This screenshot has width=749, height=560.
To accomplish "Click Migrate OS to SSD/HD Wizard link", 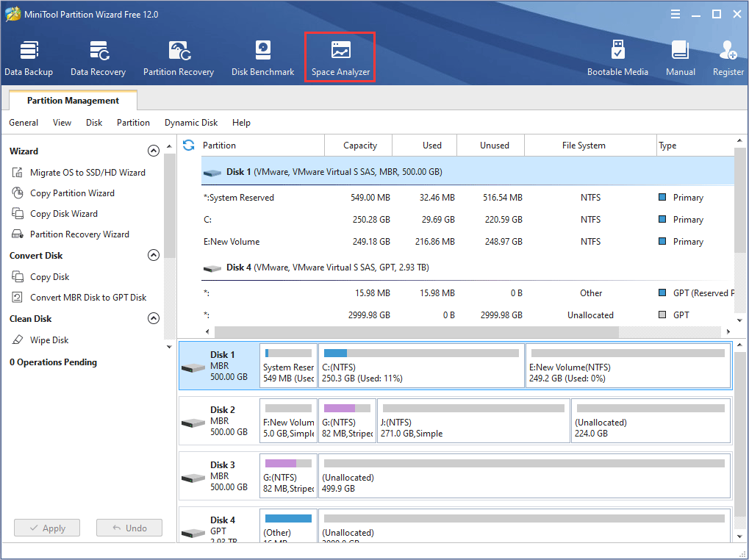I will point(88,173).
